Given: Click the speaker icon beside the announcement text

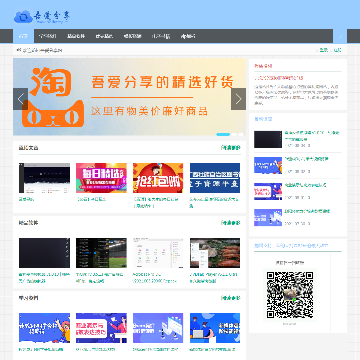Looking at the screenshot, I should (19, 50).
